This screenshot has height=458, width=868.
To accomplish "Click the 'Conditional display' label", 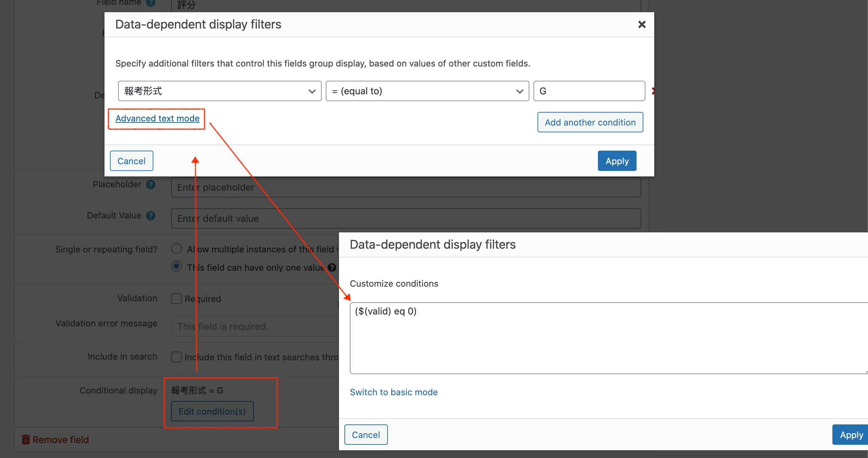I will tap(118, 390).
